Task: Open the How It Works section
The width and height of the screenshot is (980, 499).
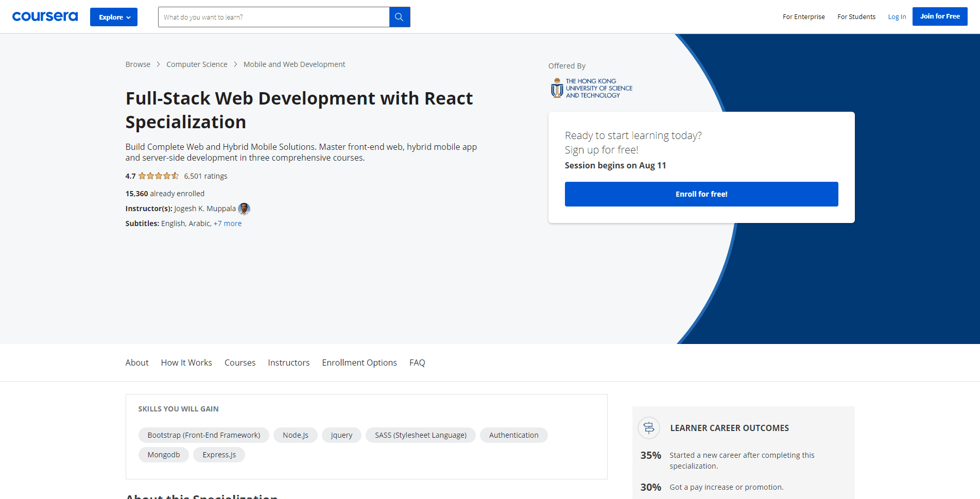Action: (x=186, y=363)
